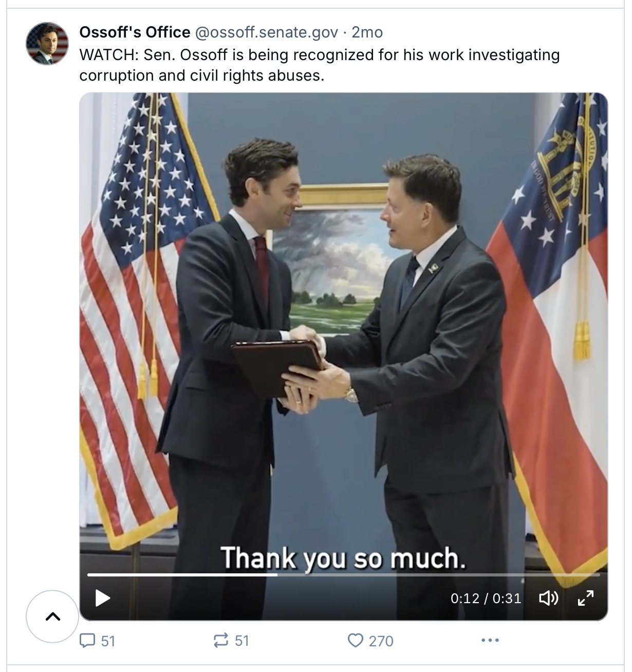Enter fullscreen mode for the video
Image resolution: width=632 pixels, height=672 pixels.
tap(585, 598)
